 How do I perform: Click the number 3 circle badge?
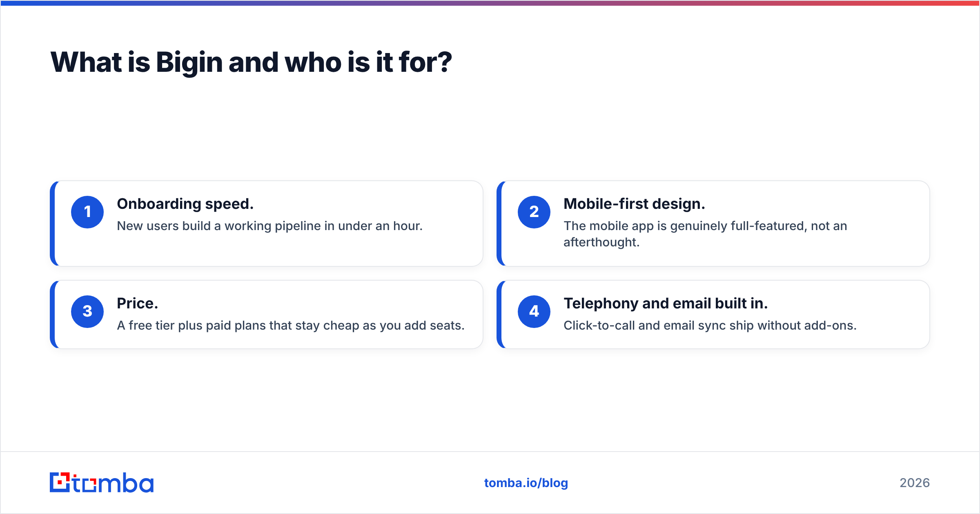tap(87, 312)
